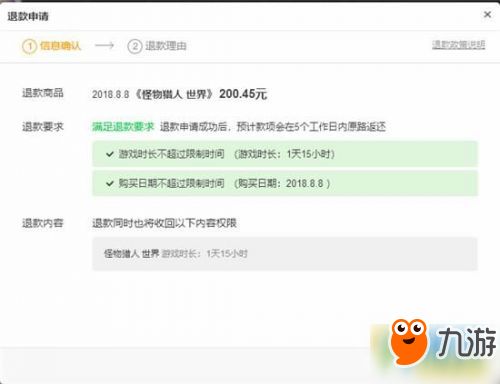Viewport: 500px width, 384px height.
Task: Click the 退款要求 section label
Action: 43,127
